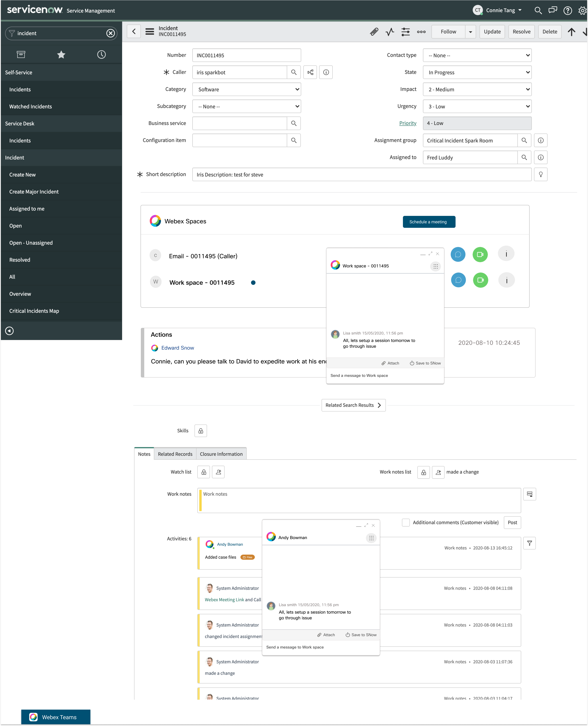Open more options three-dots icon

[x=421, y=32]
